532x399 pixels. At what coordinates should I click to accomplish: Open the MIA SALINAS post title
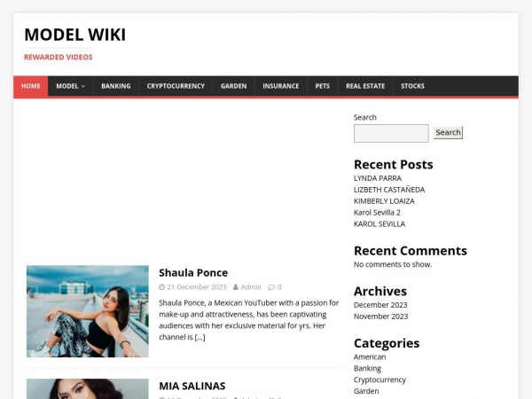pyautogui.click(x=192, y=386)
